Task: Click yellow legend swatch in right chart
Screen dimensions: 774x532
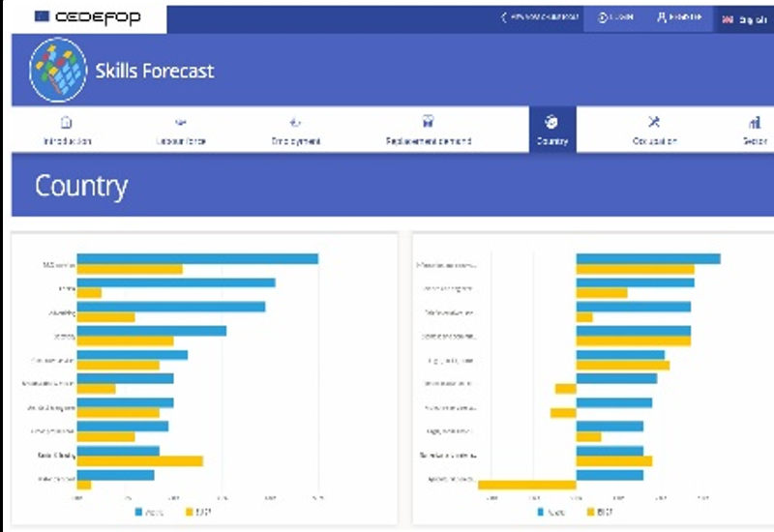Action: pyautogui.click(x=591, y=513)
